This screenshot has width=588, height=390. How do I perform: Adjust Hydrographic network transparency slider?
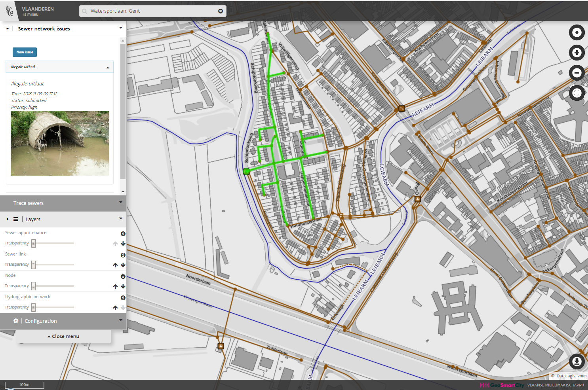click(34, 307)
